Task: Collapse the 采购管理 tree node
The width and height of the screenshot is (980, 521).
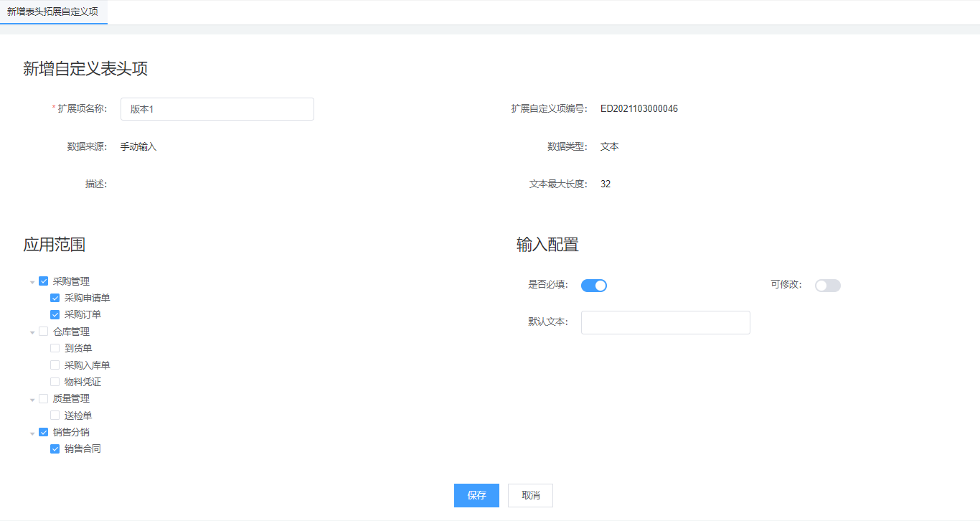Action: (32, 282)
